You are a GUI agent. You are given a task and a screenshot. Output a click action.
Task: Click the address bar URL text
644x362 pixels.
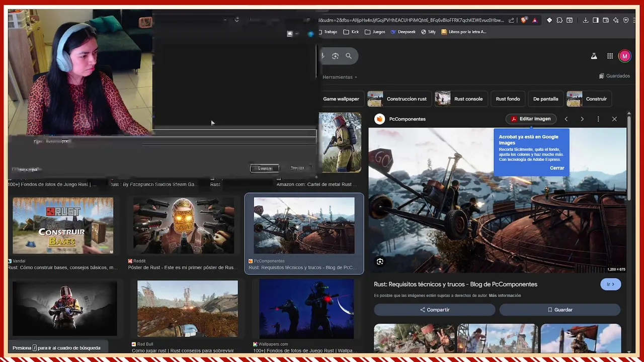tap(411, 20)
